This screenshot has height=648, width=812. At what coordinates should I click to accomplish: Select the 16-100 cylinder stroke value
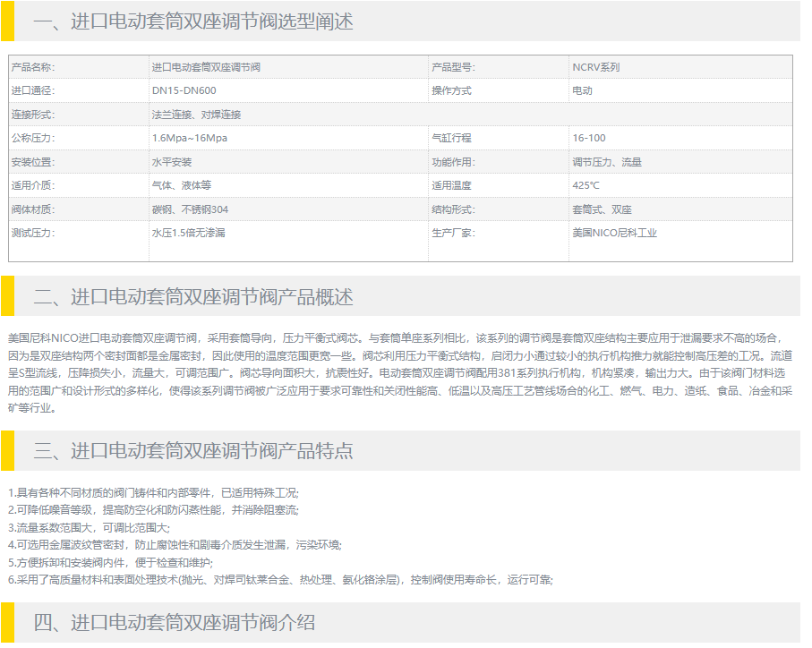coord(589,138)
